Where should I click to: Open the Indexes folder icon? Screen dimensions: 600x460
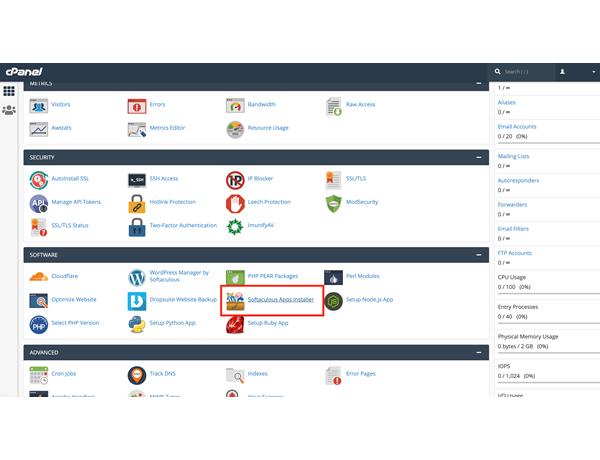pos(235,375)
